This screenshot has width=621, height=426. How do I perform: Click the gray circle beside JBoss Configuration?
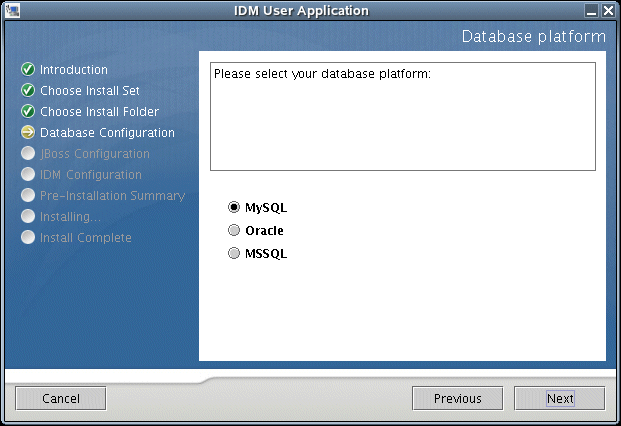point(28,154)
